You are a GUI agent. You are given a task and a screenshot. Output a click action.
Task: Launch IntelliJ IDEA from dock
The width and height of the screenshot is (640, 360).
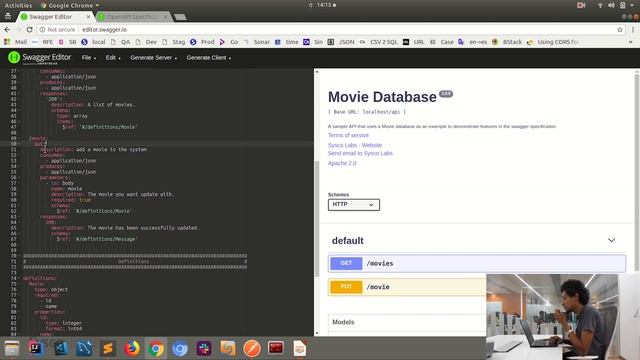click(x=36, y=349)
